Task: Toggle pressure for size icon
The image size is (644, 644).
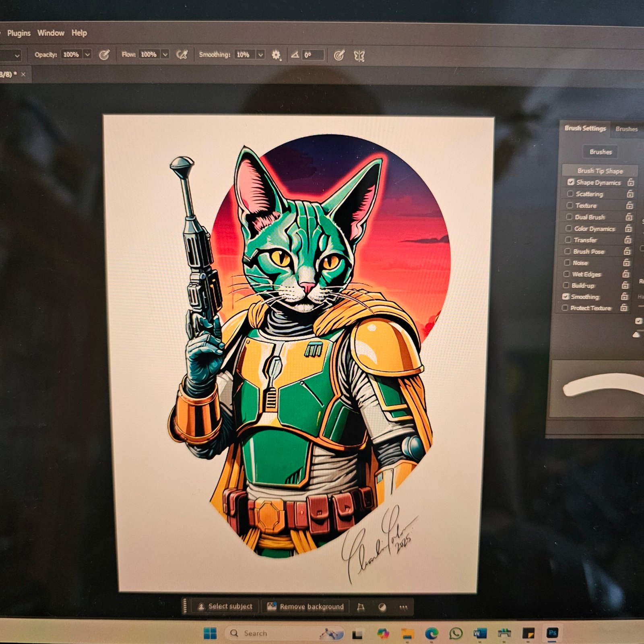Action: (x=339, y=56)
